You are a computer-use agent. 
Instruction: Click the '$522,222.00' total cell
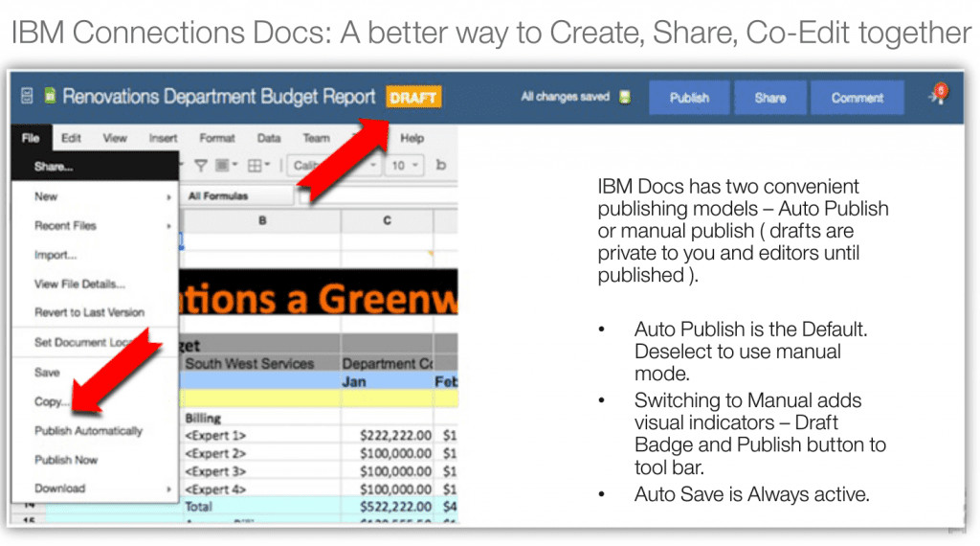(387, 507)
